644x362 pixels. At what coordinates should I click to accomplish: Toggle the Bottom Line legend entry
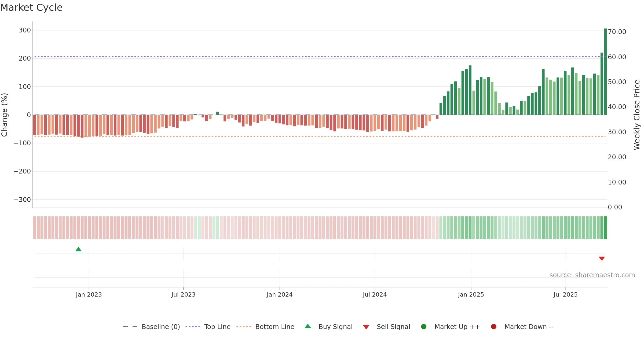click(x=265, y=327)
